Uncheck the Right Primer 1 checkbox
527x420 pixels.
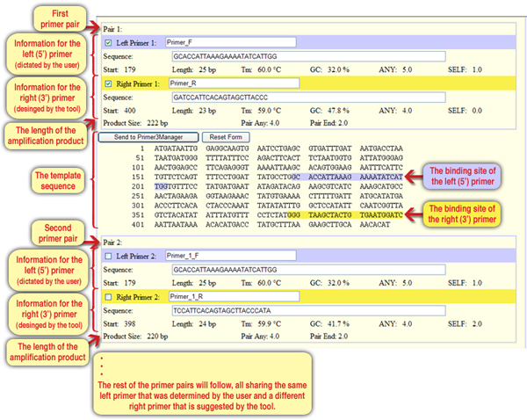pyautogui.click(x=107, y=83)
